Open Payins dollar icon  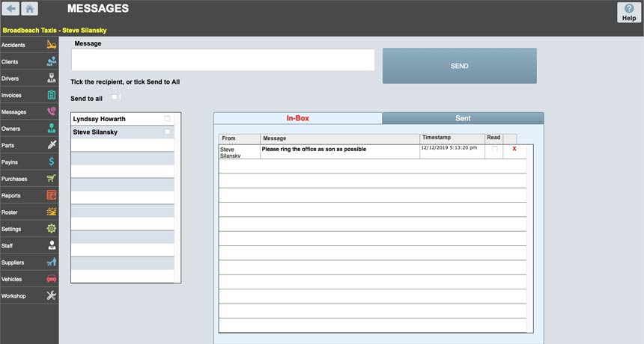tap(51, 162)
